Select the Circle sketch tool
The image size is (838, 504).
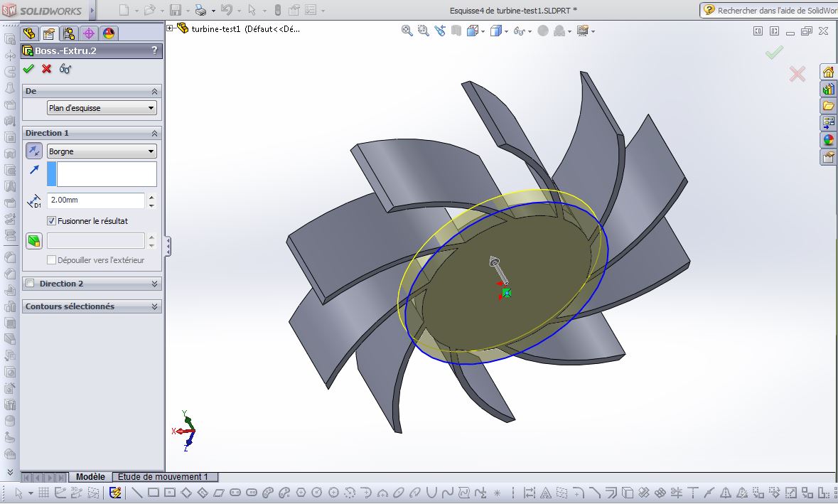point(317,492)
